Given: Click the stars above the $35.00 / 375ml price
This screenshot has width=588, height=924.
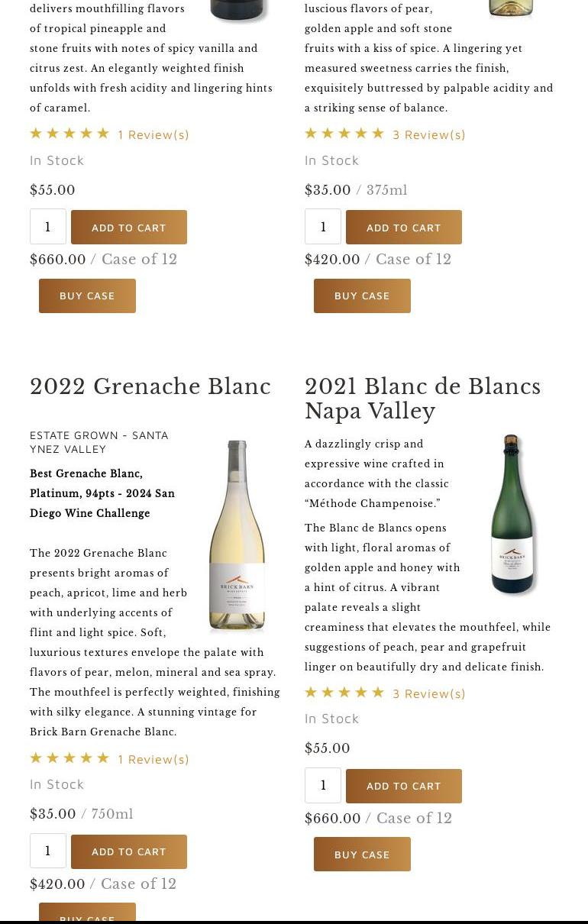Looking at the screenshot, I should (x=344, y=134).
